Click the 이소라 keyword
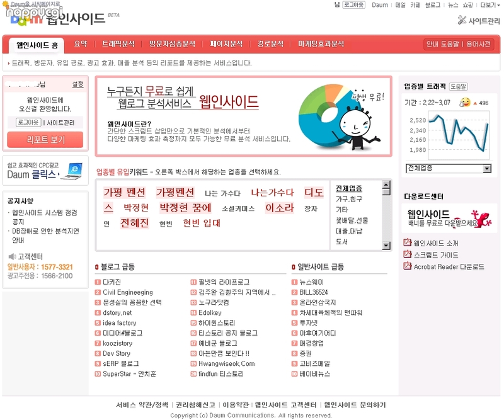The width and height of the screenshot is (504, 420). (279, 208)
